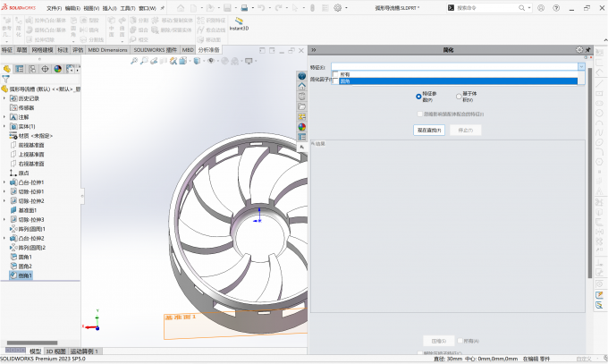The image size is (608, 364).
Task: Open the Custom Properties icon in task pane
Action: tap(301, 137)
